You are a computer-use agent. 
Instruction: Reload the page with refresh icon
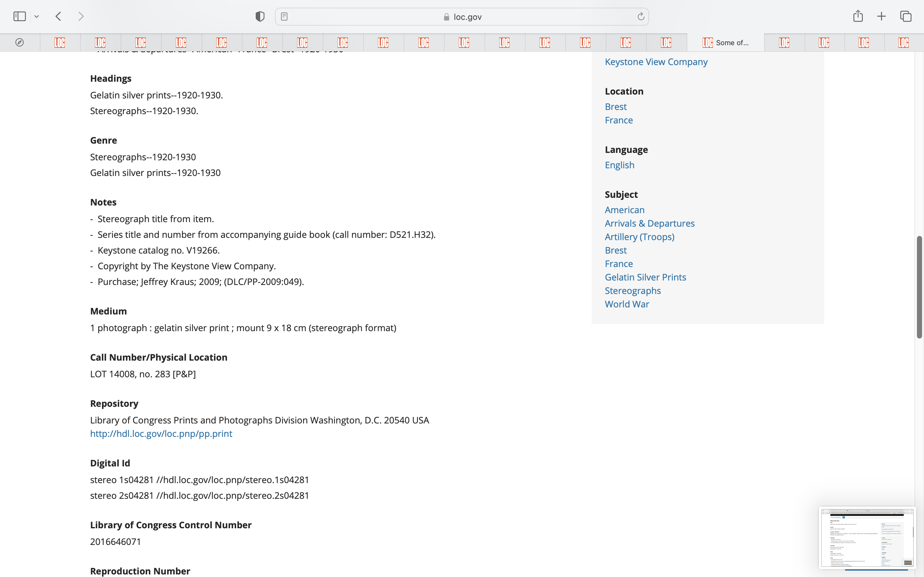point(641,16)
